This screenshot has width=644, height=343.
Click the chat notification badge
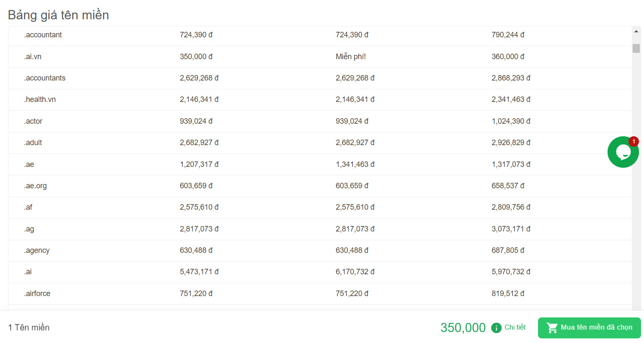[634, 141]
